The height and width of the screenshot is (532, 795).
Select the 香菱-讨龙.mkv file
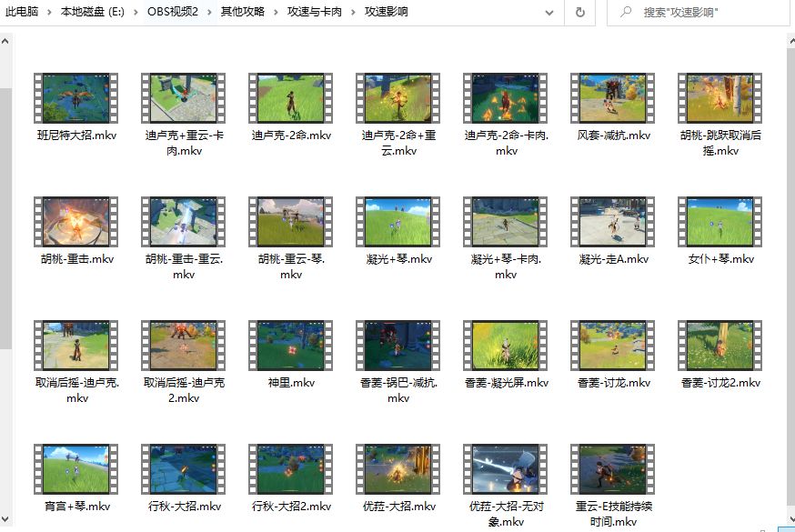613,355
